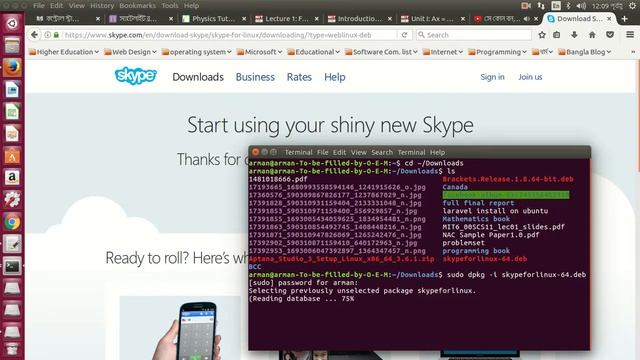Click the volume indicator in top panel
The image size is (640, 360).
(581, 6)
